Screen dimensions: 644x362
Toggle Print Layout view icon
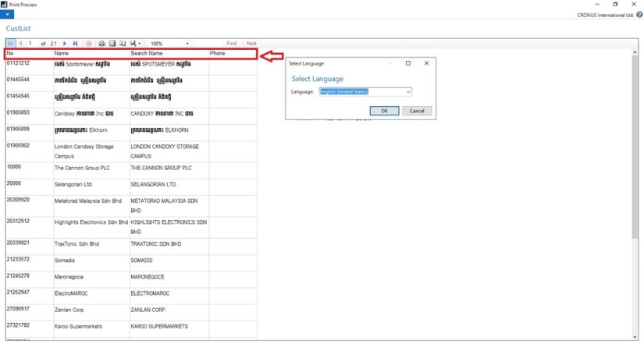pyautogui.click(x=112, y=44)
